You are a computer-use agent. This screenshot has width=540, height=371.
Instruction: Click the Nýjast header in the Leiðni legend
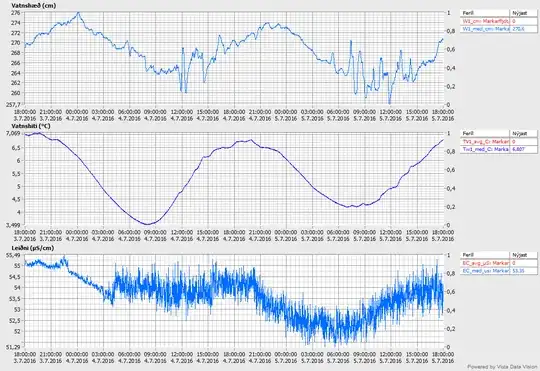(x=523, y=255)
